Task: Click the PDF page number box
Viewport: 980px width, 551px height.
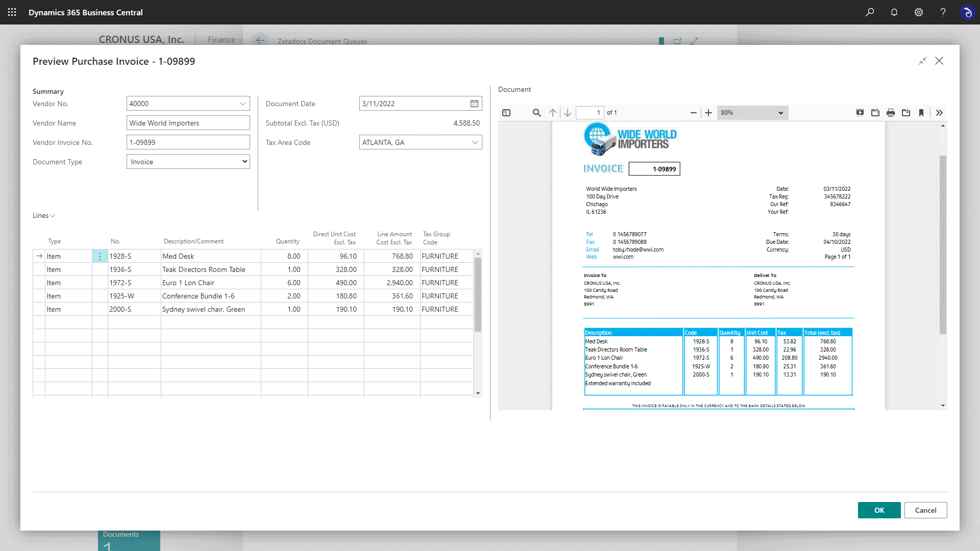Action: [590, 113]
